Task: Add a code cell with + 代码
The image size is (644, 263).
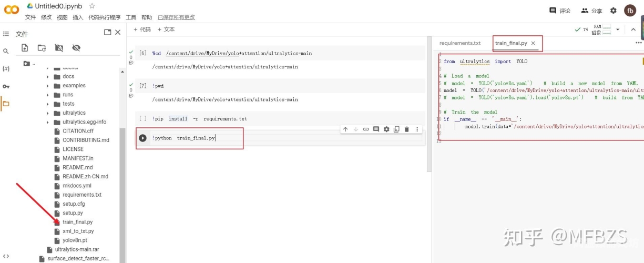Action: [142, 29]
